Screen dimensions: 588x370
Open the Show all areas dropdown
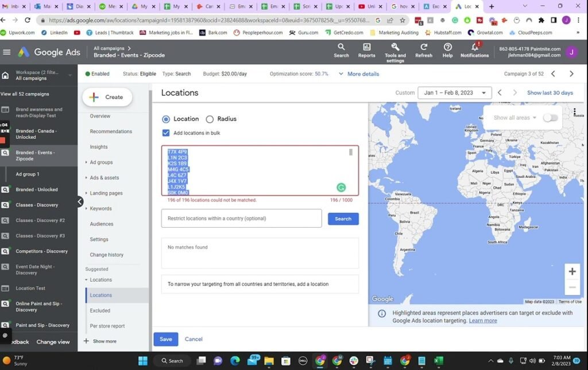click(x=515, y=118)
